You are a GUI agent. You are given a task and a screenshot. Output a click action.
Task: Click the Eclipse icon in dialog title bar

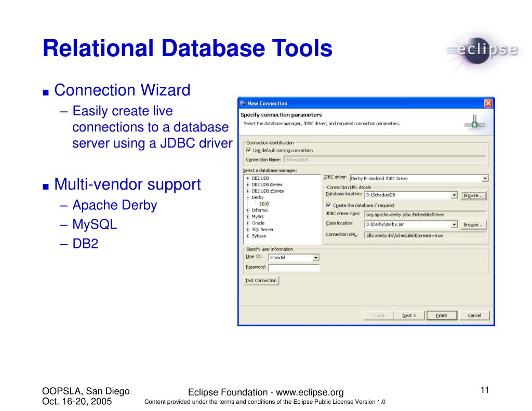[x=243, y=103]
